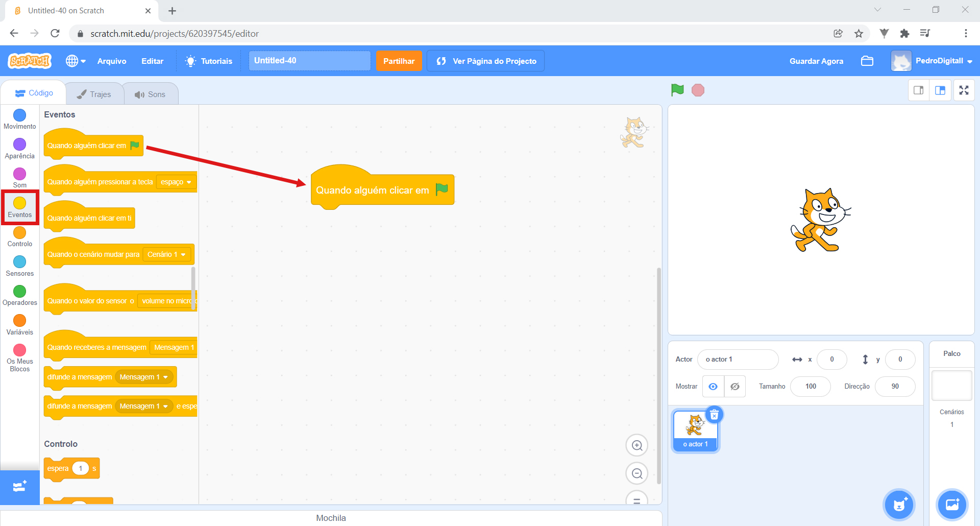Viewport: 980px width, 526px height.
Task: Bookmark this page with star icon
Action: (x=859, y=33)
